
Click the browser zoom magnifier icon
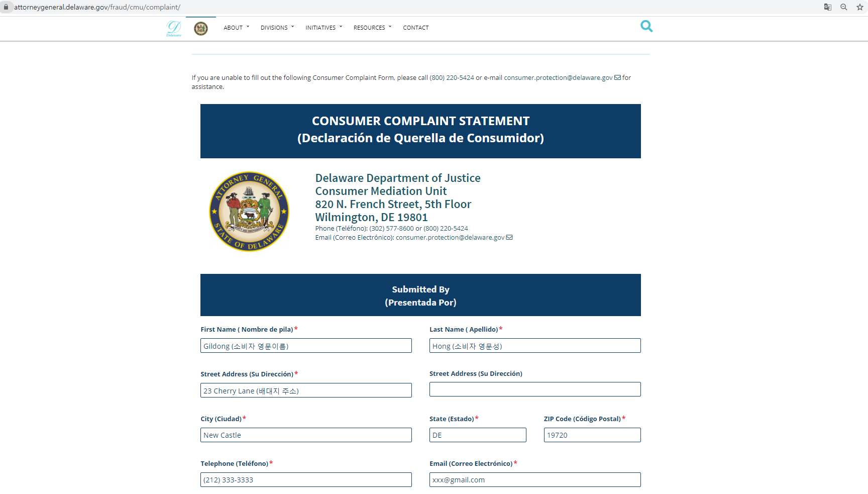click(x=844, y=7)
